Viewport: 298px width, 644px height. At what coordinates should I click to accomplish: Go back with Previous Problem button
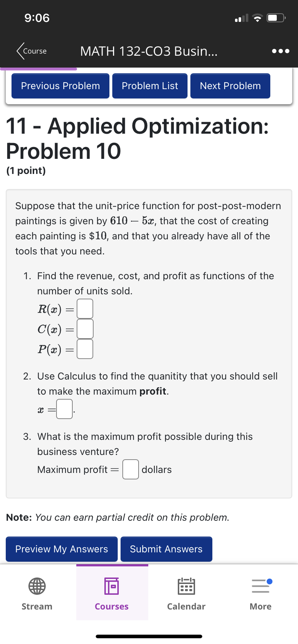[x=60, y=86]
